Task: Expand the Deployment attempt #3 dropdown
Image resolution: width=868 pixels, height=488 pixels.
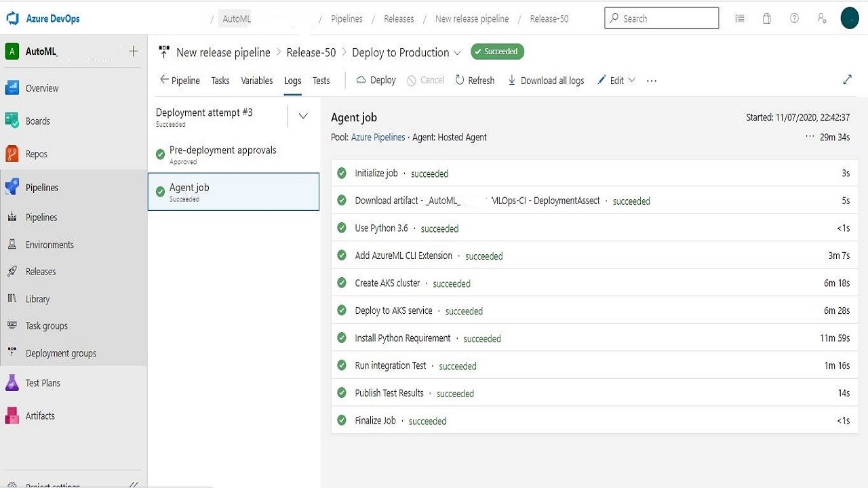Action: (303, 116)
